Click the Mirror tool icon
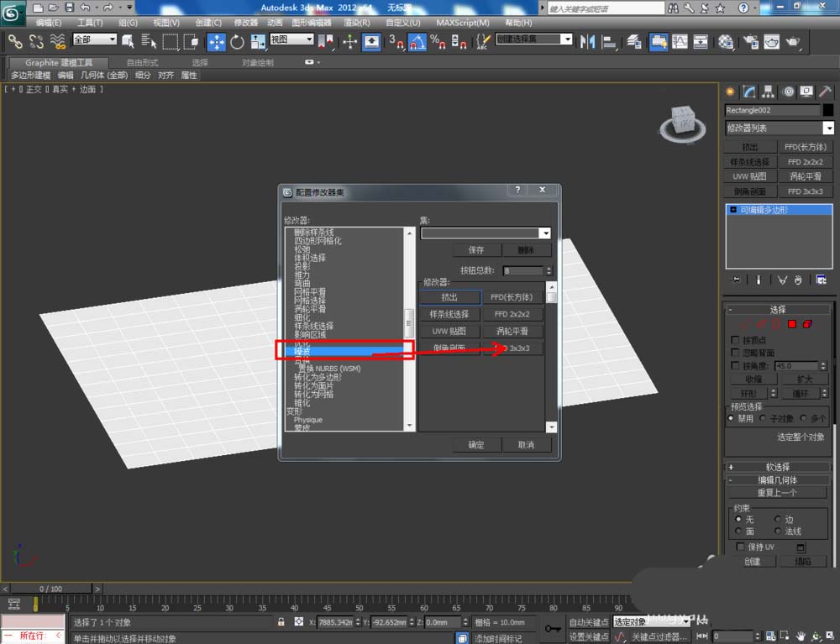The image size is (840, 644). coord(588,42)
